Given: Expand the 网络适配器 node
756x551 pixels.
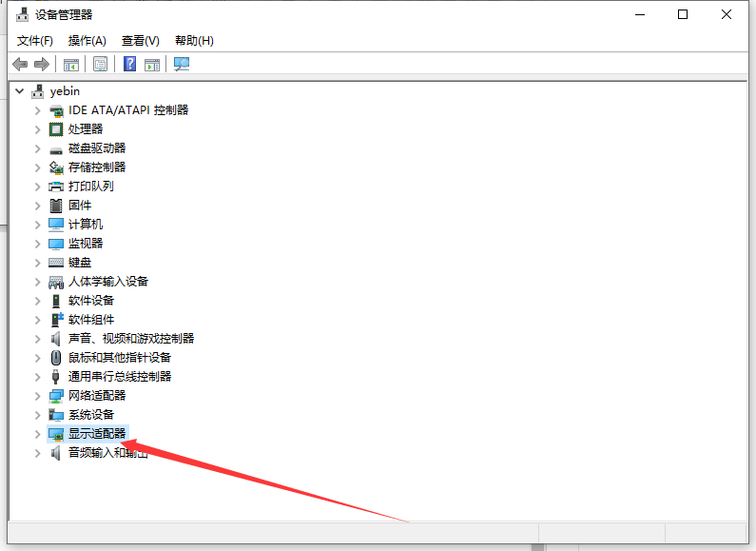Looking at the screenshot, I should click(x=37, y=396).
